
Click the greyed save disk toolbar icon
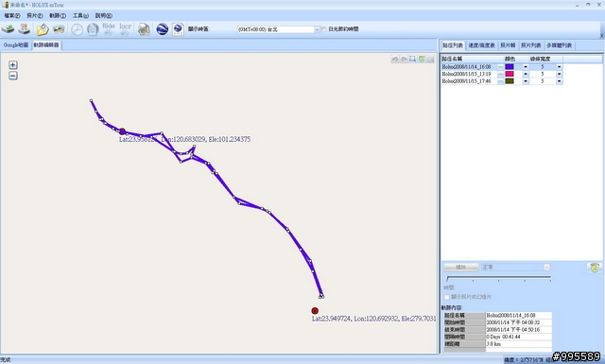point(93,29)
